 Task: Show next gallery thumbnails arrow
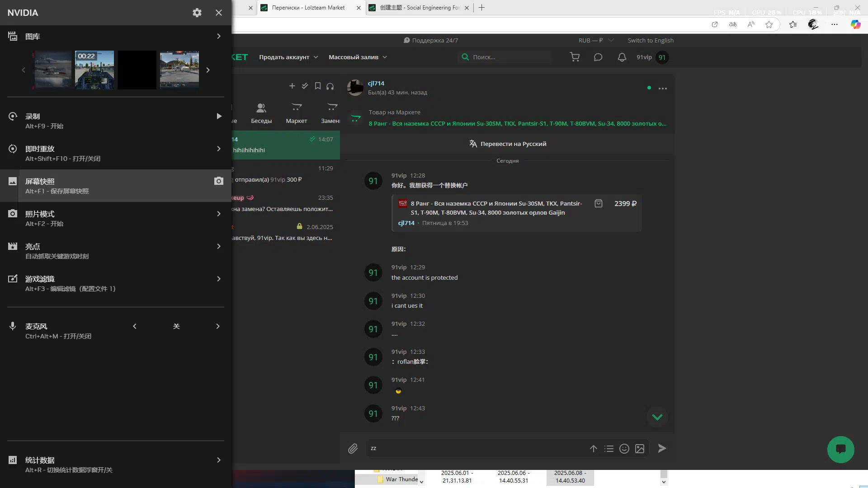pyautogui.click(x=208, y=70)
